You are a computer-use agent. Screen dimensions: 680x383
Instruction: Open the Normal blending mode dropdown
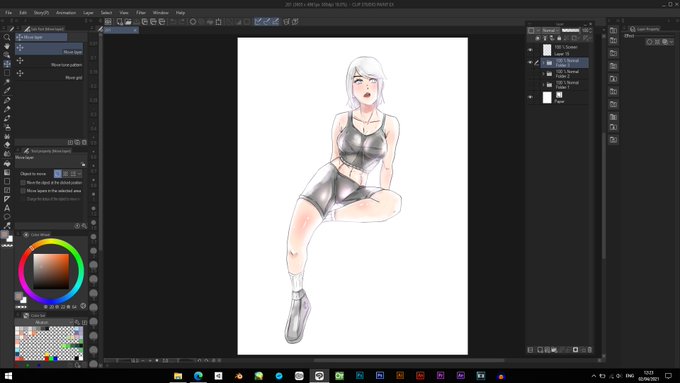(x=551, y=30)
